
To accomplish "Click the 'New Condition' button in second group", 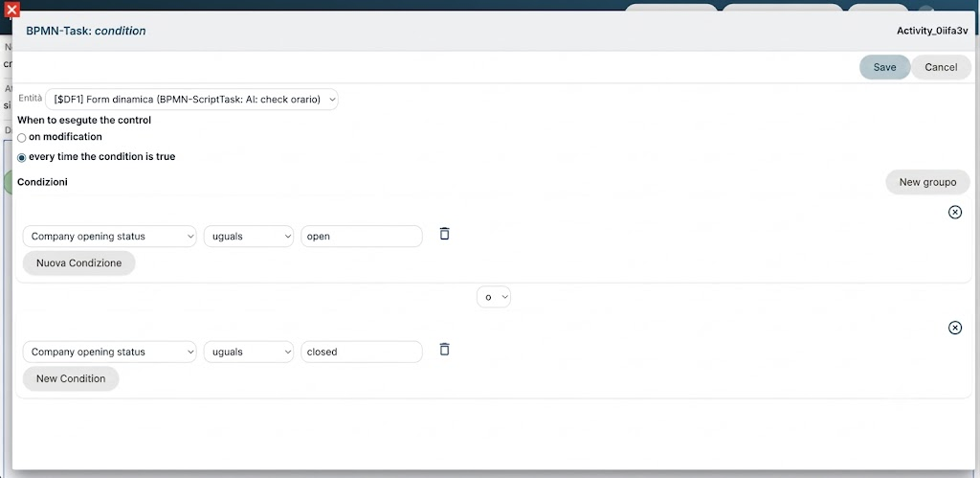I will [x=71, y=378].
